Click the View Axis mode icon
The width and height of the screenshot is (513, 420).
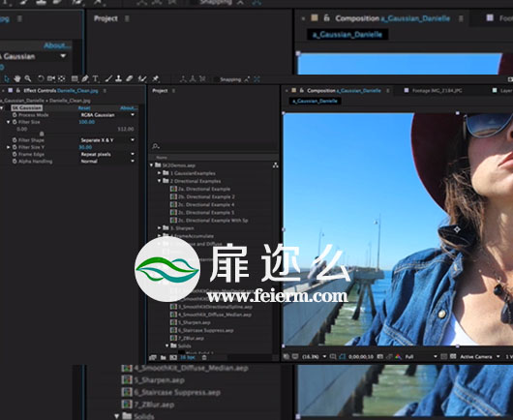coord(202,78)
